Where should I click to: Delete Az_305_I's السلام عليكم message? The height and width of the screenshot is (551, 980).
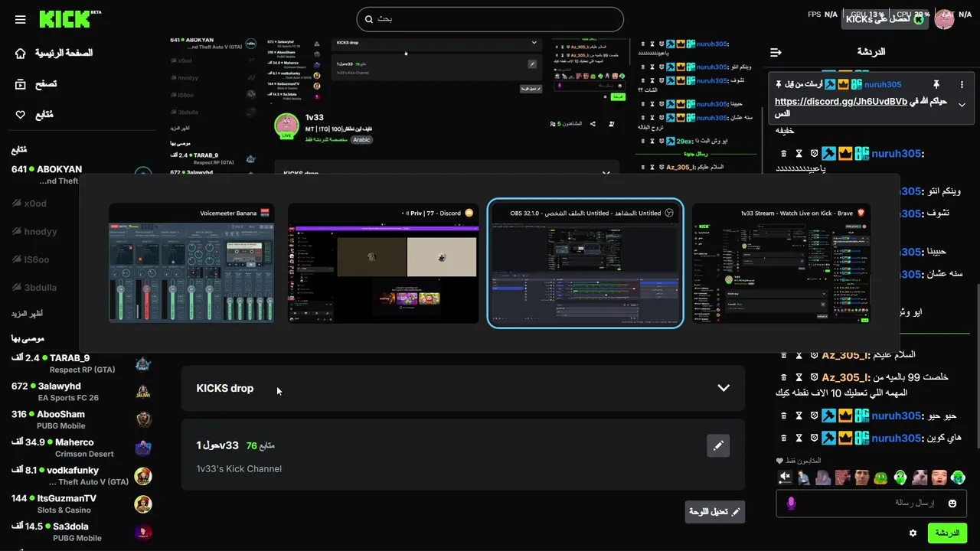point(783,355)
